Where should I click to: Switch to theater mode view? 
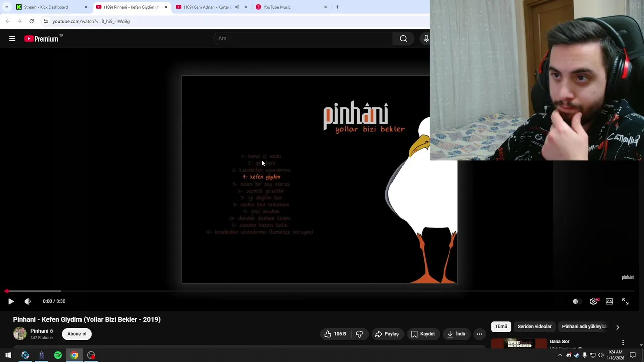pos(609,301)
